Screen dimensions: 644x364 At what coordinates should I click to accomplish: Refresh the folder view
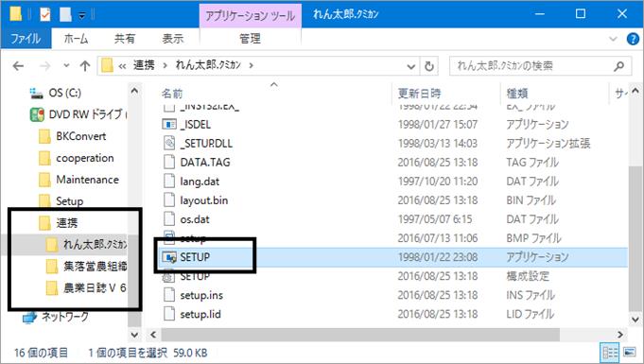click(428, 66)
